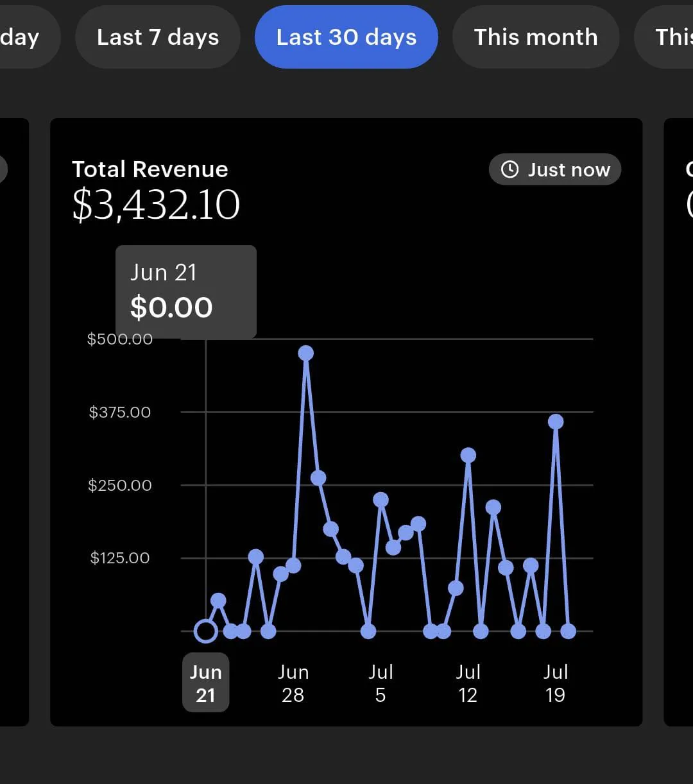693x784 pixels.
Task: Click the data point above Jul 5
Action: pyautogui.click(x=381, y=500)
